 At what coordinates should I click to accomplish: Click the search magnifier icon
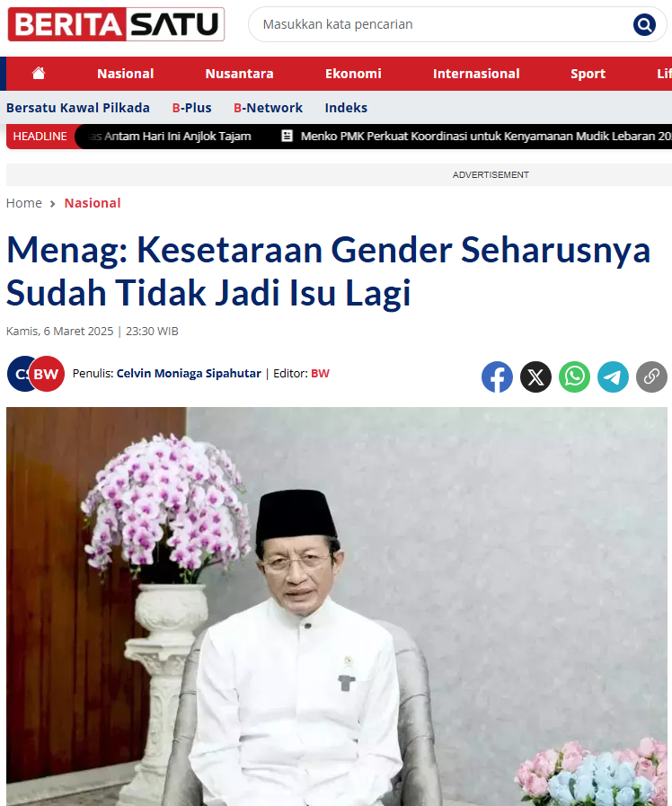(x=644, y=24)
